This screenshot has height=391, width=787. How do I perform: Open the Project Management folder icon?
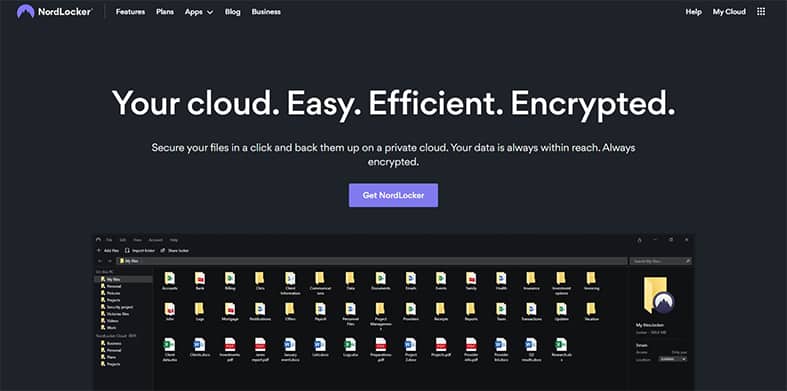point(380,309)
